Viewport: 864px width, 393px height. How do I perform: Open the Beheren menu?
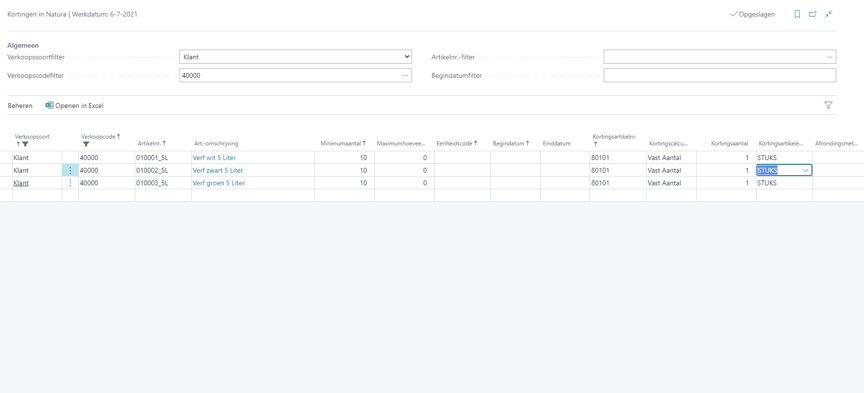click(x=20, y=105)
